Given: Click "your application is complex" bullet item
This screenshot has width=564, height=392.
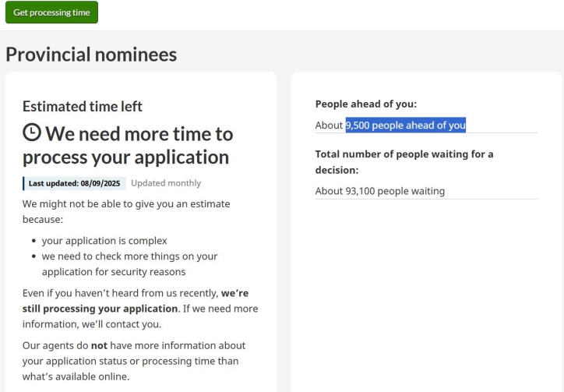Looking at the screenshot, I should click(x=104, y=241).
